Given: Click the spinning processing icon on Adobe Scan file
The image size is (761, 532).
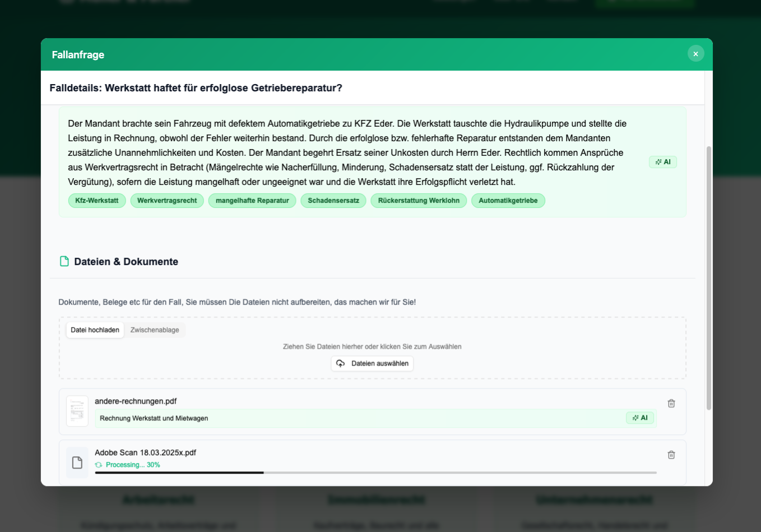Looking at the screenshot, I should [99, 465].
